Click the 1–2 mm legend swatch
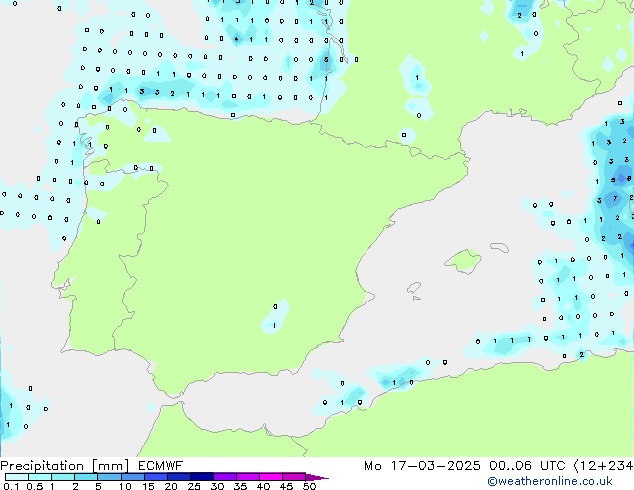Viewport: 634px width, 490px height. coord(63,477)
